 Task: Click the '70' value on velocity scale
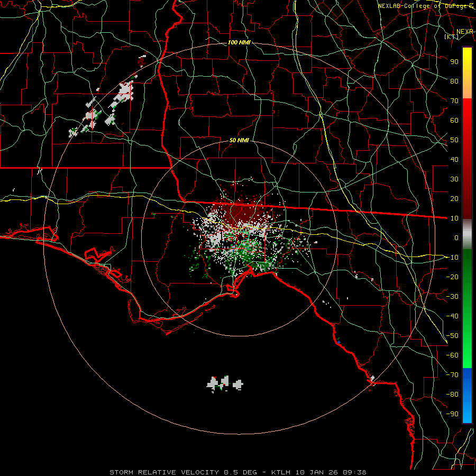click(454, 101)
